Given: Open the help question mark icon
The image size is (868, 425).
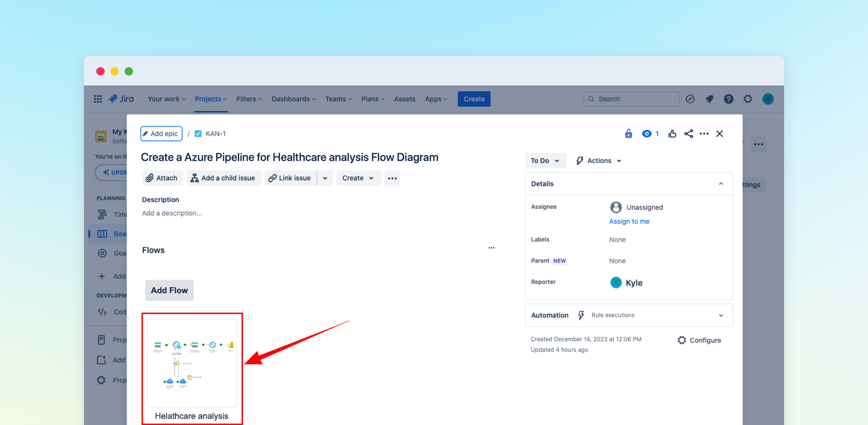Looking at the screenshot, I should coord(729,99).
